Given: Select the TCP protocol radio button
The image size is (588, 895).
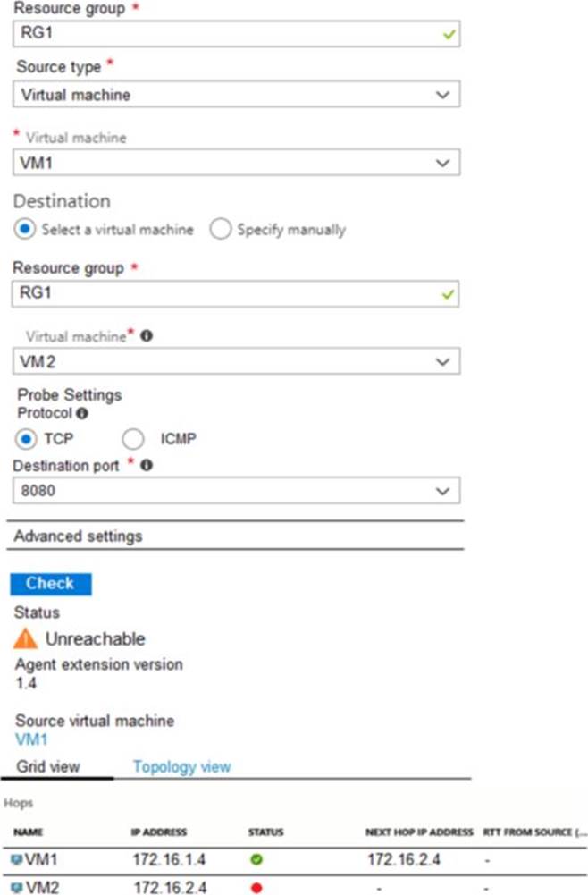Looking at the screenshot, I should (26, 439).
